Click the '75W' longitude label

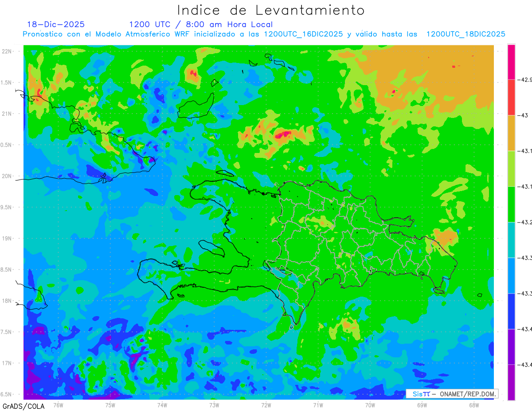(x=110, y=405)
